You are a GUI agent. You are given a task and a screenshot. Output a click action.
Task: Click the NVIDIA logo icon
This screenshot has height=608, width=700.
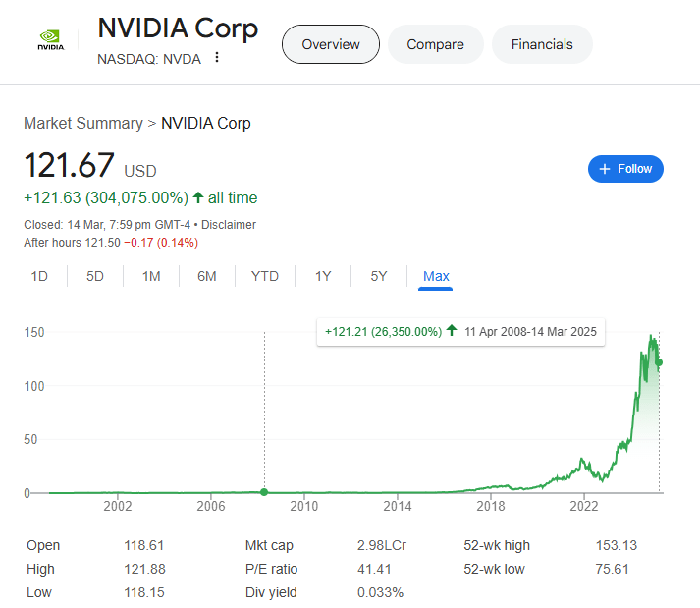pos(50,41)
